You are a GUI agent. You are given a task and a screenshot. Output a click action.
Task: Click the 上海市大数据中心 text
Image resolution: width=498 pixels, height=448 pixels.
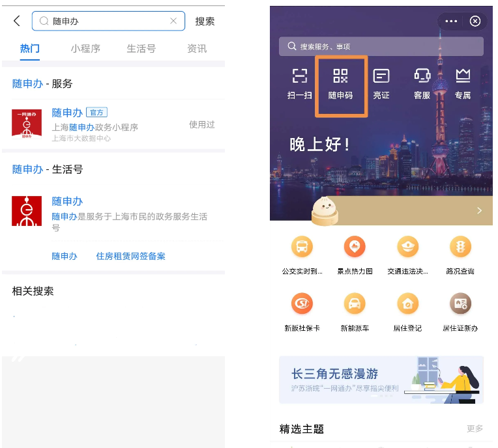(81, 138)
